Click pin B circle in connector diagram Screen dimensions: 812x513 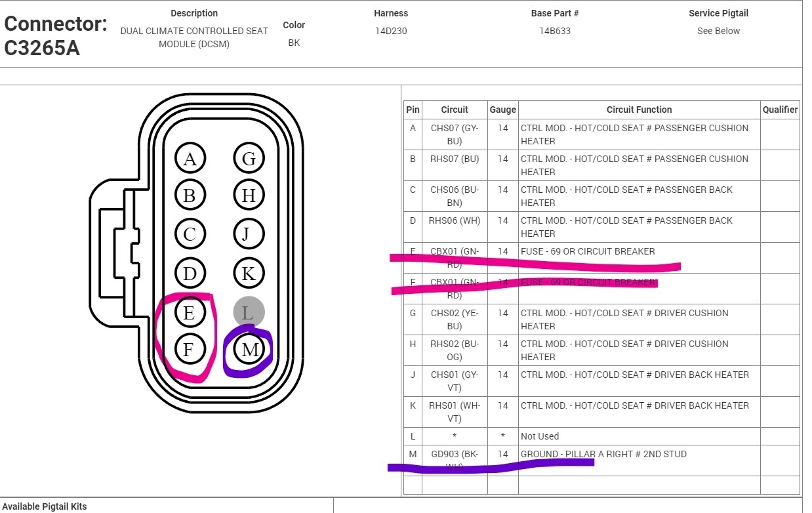(190, 195)
